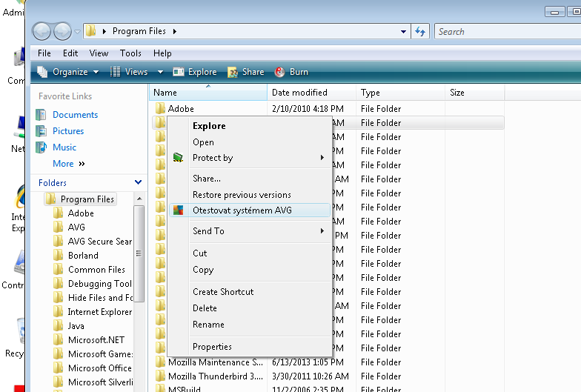The width and height of the screenshot is (581, 392).
Task: Open the View menu
Action: click(99, 53)
